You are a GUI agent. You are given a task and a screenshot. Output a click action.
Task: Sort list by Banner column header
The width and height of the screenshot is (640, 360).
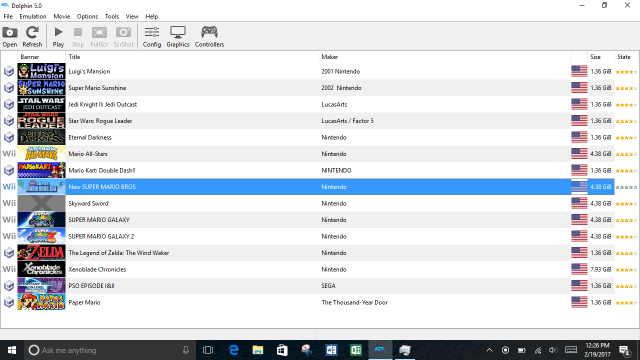41,57
